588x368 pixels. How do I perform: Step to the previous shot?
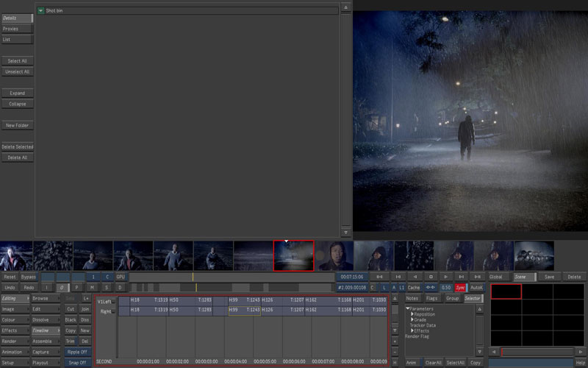click(398, 277)
